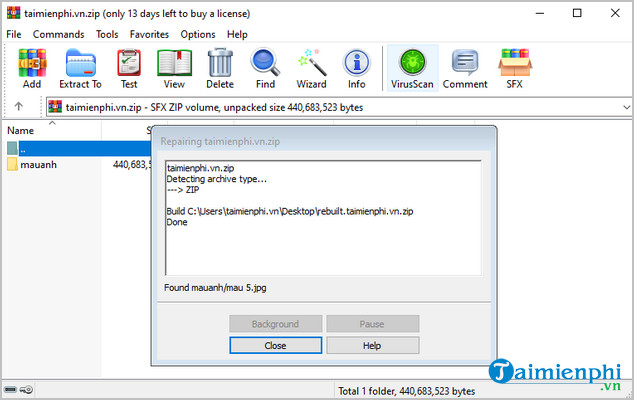This screenshot has width=634, height=400.
Task: Open the Comment tool
Action: 465,68
